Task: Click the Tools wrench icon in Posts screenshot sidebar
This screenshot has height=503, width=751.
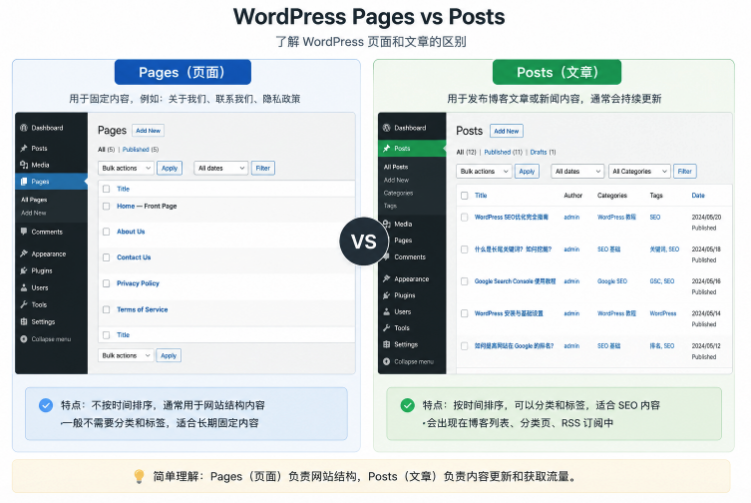Action: point(387,328)
